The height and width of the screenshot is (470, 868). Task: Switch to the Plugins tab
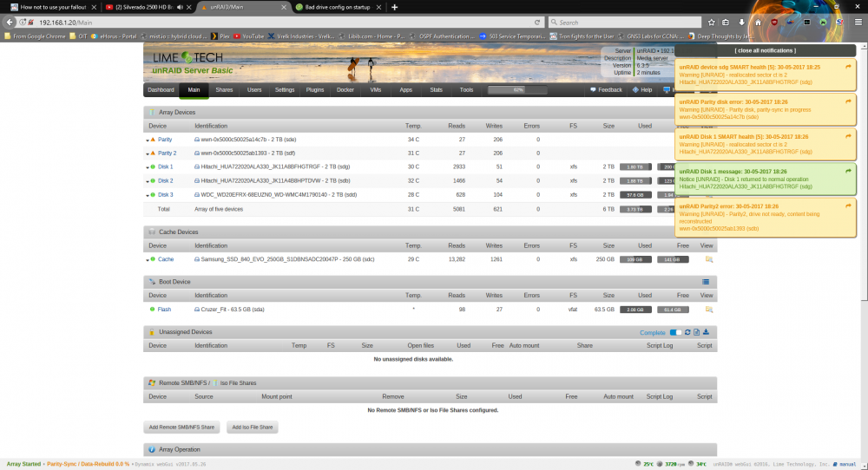pyautogui.click(x=315, y=89)
